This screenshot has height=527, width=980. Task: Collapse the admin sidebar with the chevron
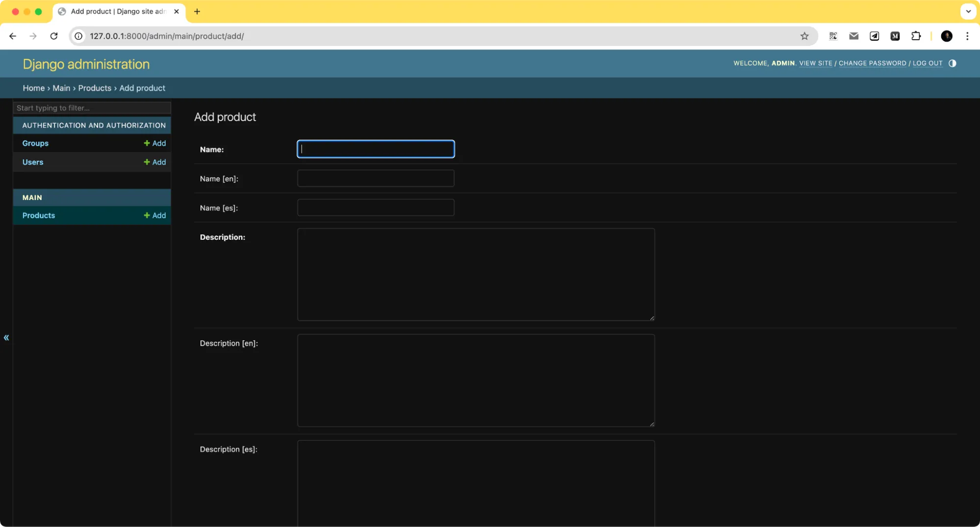click(6, 337)
